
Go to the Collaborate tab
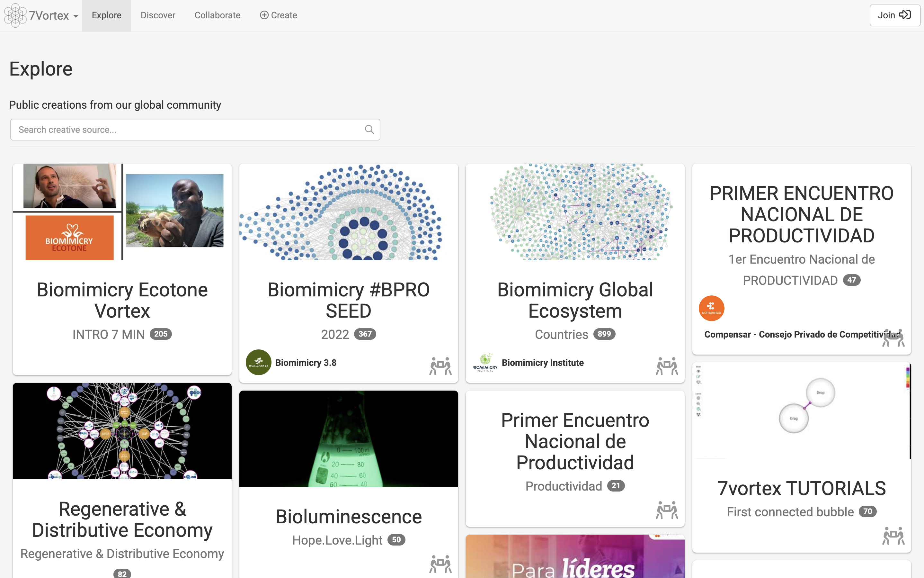tap(217, 15)
